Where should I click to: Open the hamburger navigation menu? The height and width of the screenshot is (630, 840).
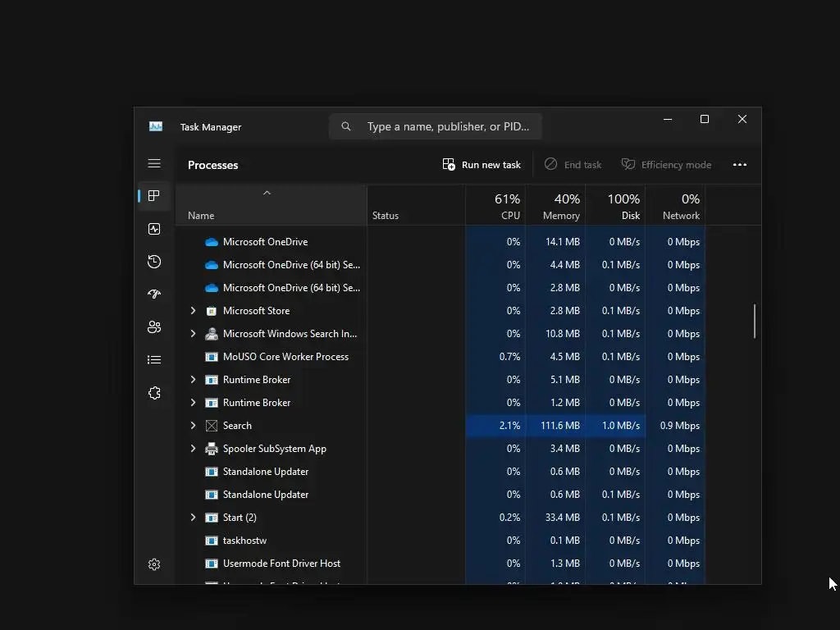pyautogui.click(x=154, y=163)
